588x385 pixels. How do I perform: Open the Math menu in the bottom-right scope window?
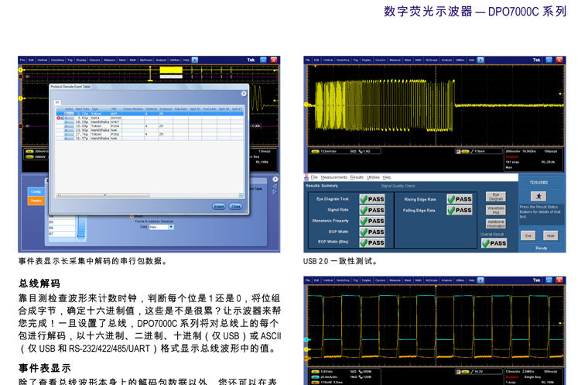[418, 280]
